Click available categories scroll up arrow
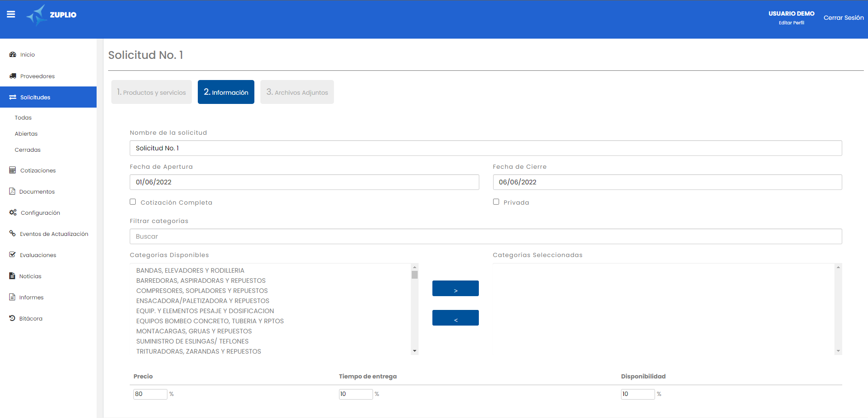 click(x=414, y=267)
